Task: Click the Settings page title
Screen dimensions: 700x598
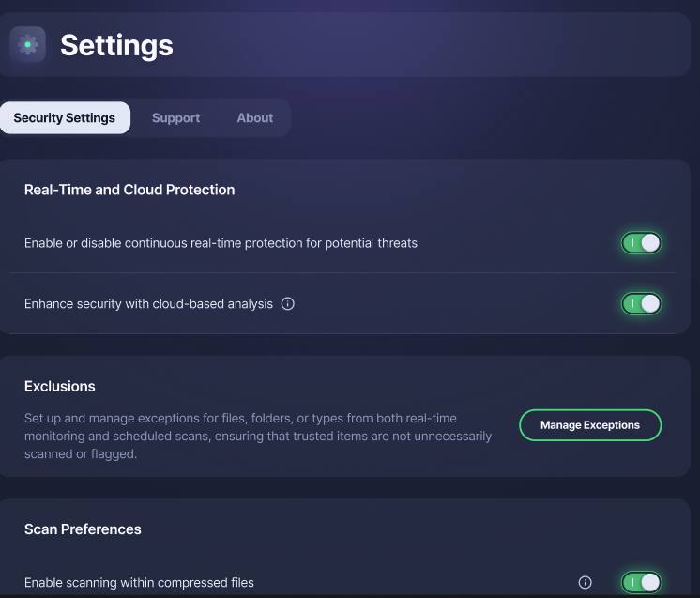Action: pos(116,46)
